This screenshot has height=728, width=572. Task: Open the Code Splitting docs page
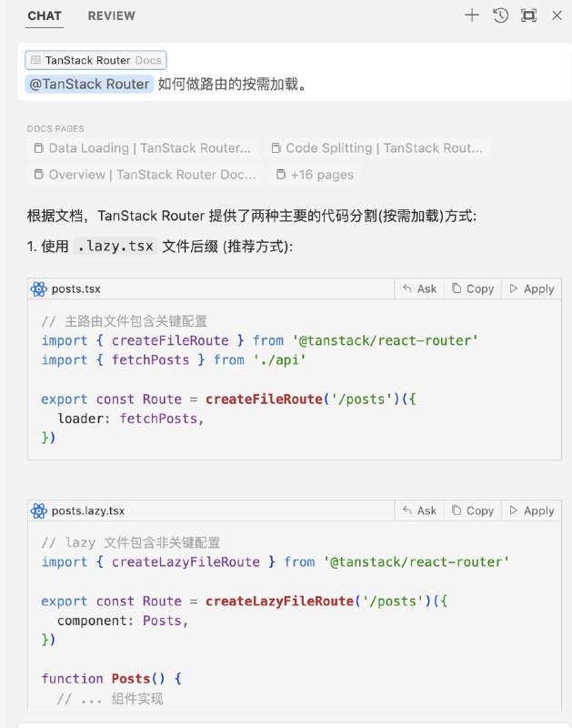[x=377, y=148]
